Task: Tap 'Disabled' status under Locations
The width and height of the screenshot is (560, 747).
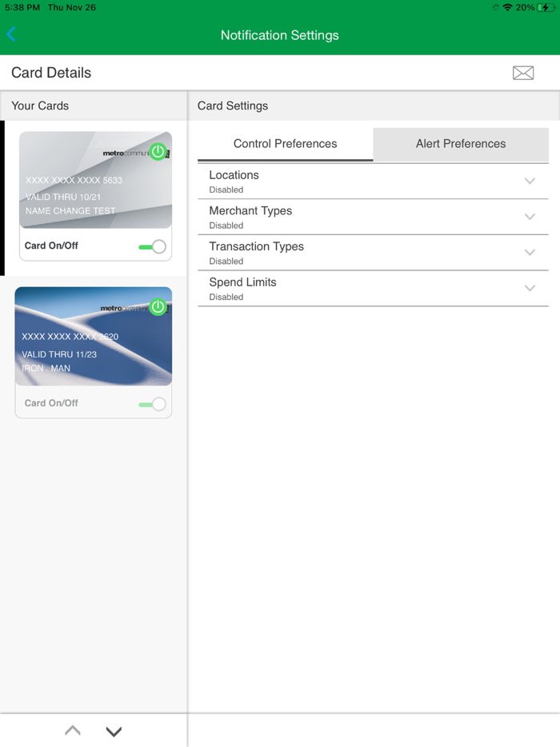Action: pos(226,190)
